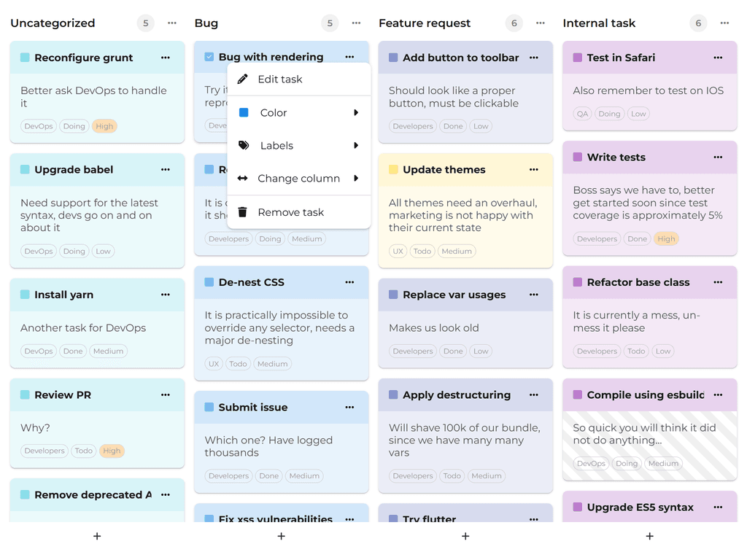747x560 pixels.
Task: Click the pencil edit icon in the context menu
Action: point(244,79)
